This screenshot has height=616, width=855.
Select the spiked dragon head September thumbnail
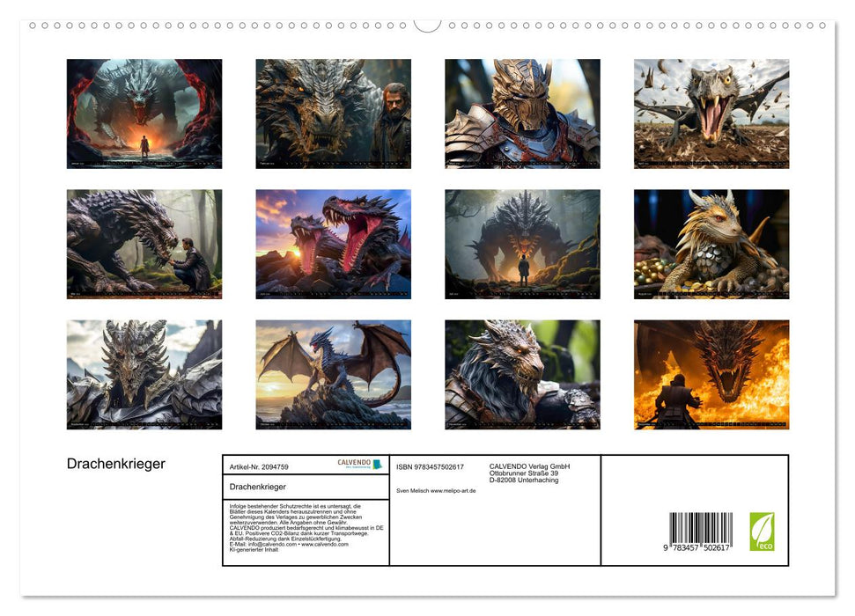click(x=144, y=374)
